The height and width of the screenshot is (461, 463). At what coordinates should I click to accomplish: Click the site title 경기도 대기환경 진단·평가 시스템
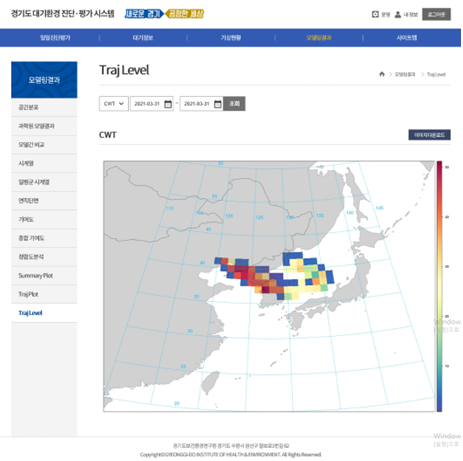63,14
